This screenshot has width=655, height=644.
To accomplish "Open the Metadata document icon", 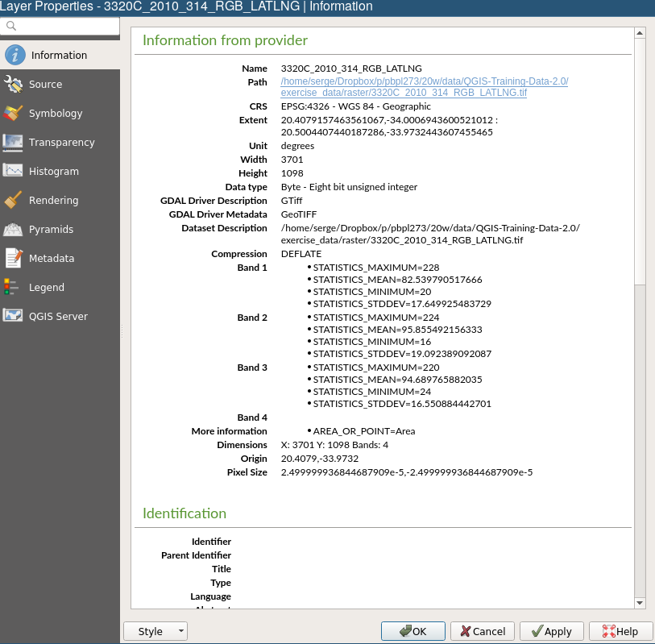I will [x=14, y=259].
